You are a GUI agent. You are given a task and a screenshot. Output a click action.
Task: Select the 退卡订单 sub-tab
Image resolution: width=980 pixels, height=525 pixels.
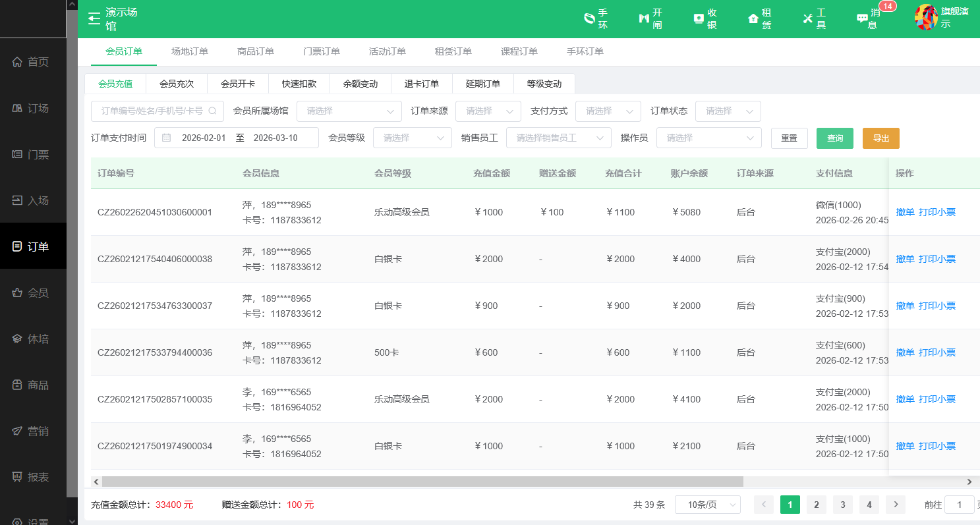click(421, 83)
